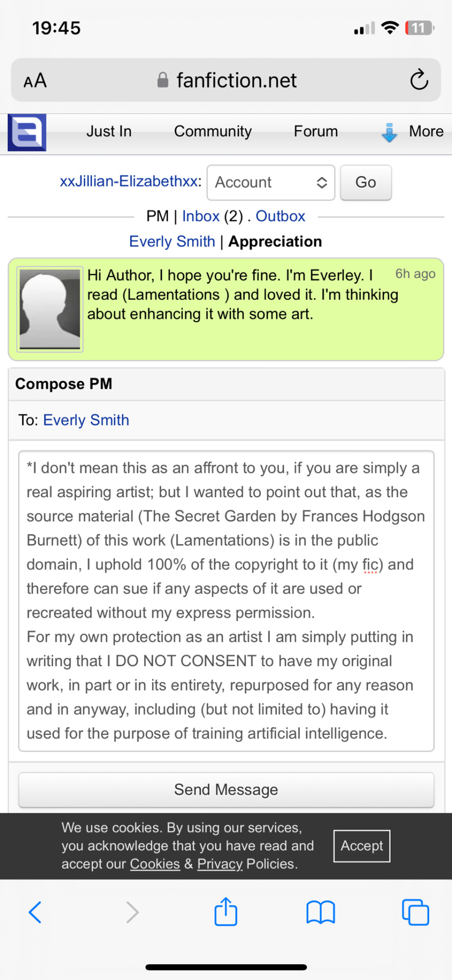View Everly Smith's avatar thumbnail

click(x=49, y=309)
